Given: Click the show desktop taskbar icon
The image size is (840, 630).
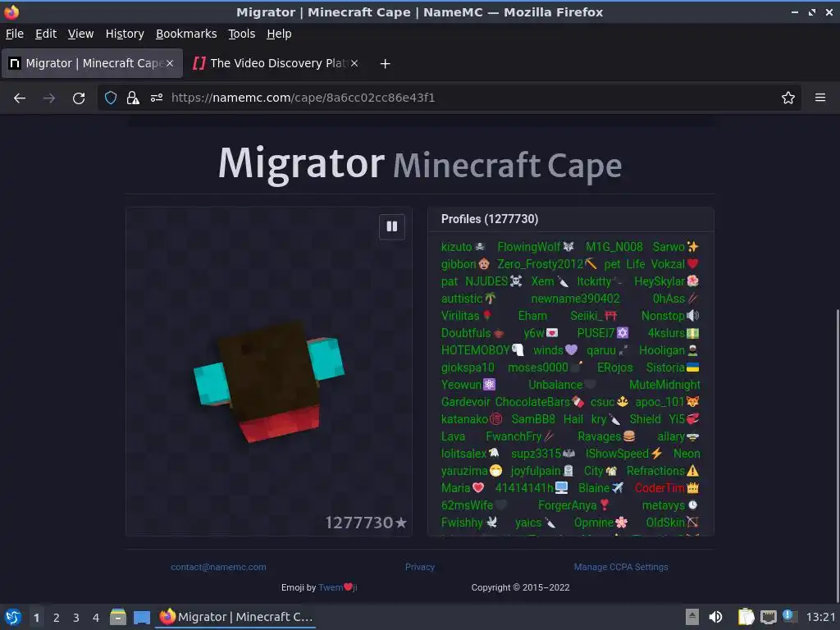Looking at the screenshot, I should tap(141, 617).
